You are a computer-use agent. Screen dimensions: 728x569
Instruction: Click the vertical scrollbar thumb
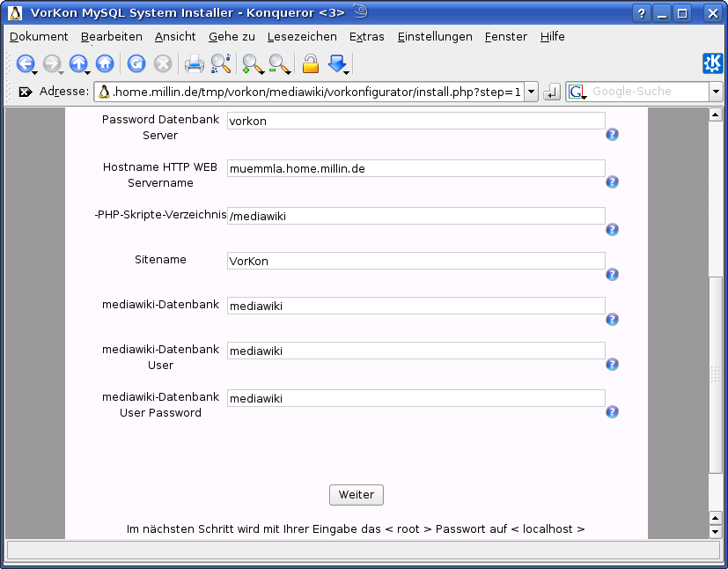[x=715, y=375]
